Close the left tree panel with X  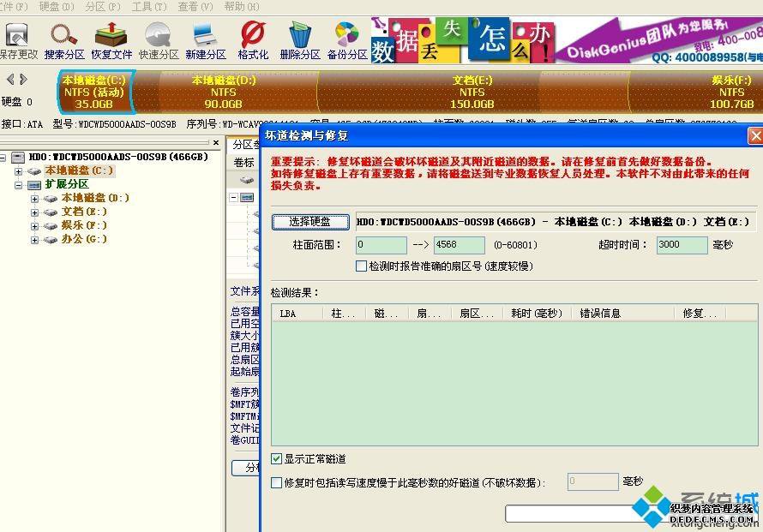[216, 142]
